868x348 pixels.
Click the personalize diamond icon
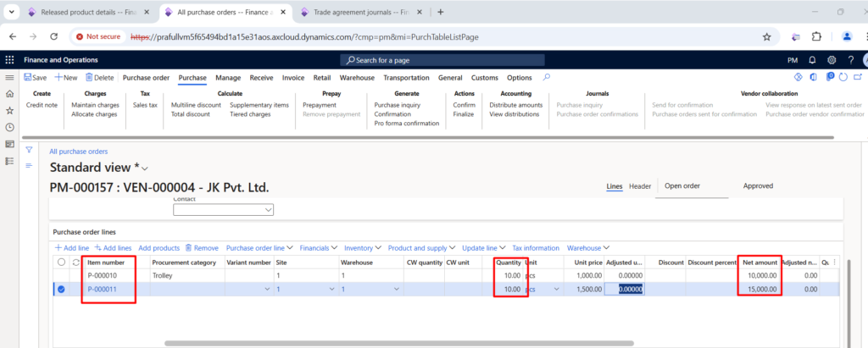click(798, 77)
